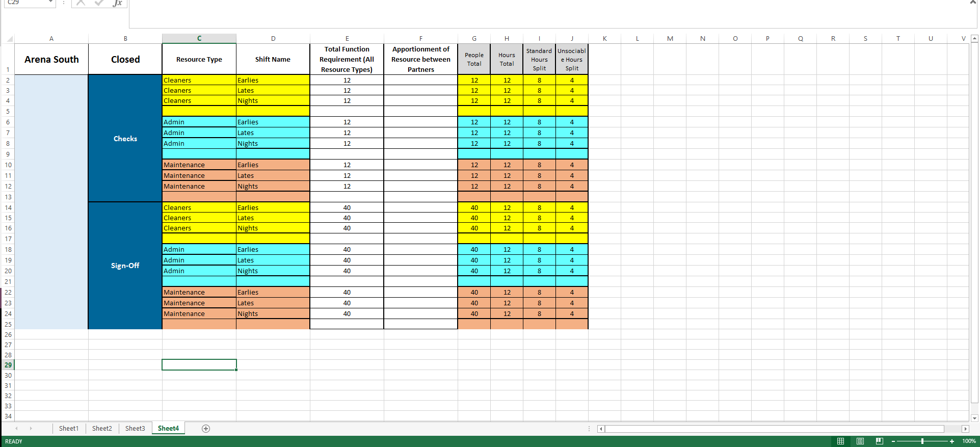Select the Unsociable Hours Split header
Viewport: 980px width, 447px height.
click(x=572, y=59)
